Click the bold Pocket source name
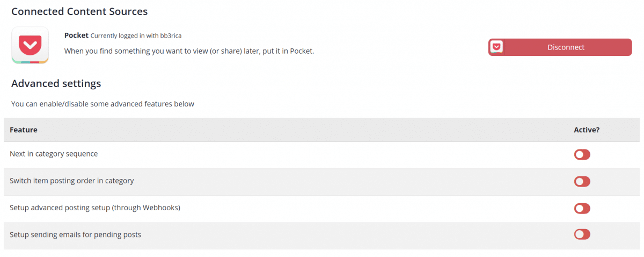The image size is (644, 257). (x=76, y=35)
